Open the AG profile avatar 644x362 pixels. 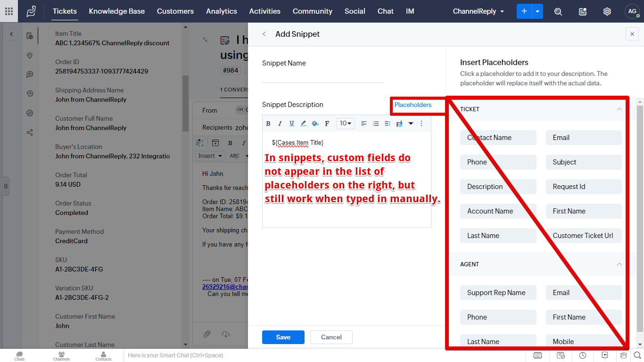click(x=632, y=11)
